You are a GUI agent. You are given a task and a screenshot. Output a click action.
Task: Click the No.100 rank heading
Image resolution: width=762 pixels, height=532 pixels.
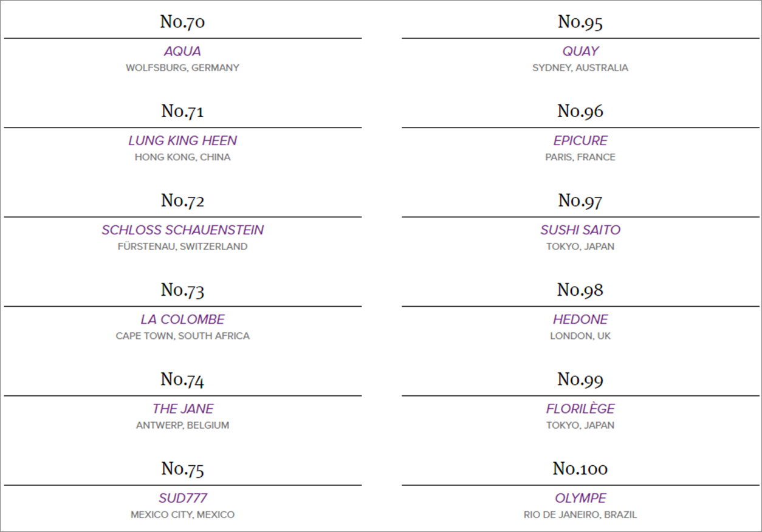click(x=580, y=469)
